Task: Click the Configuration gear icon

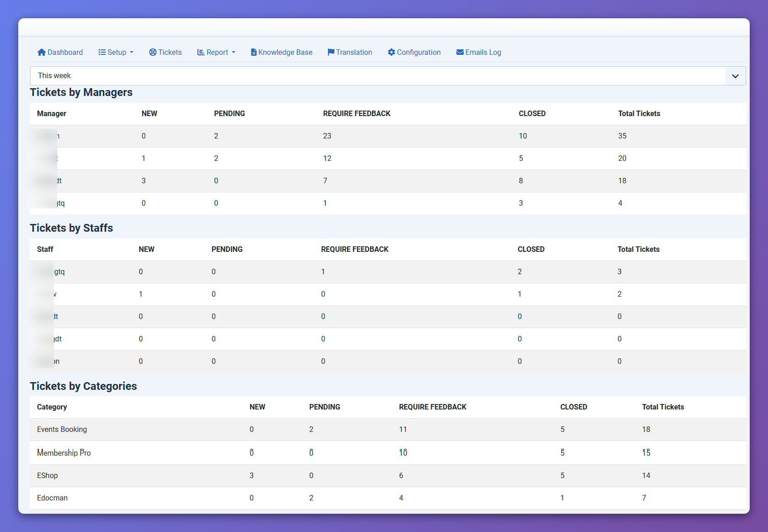Action: pos(391,52)
